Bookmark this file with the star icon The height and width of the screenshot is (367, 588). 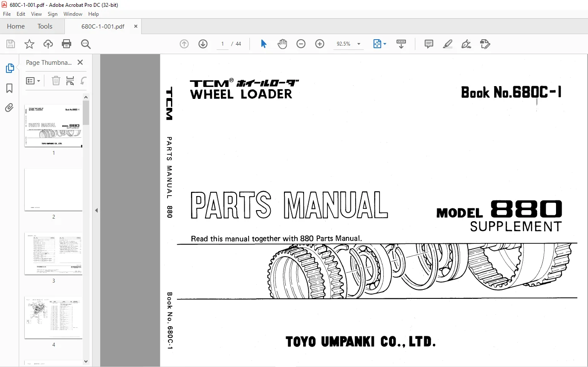click(29, 44)
